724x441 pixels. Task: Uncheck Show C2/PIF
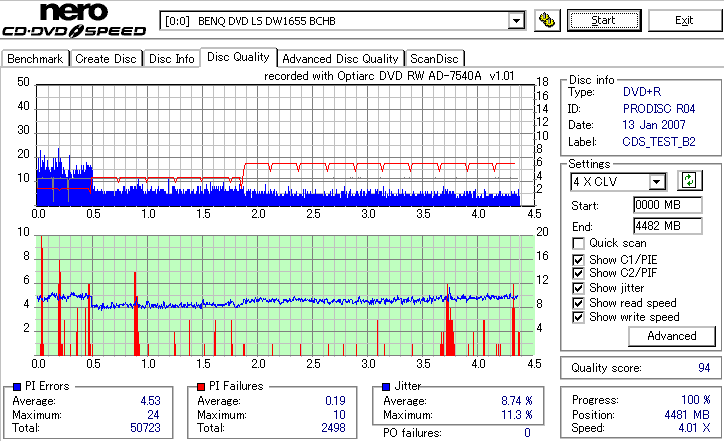pos(578,273)
